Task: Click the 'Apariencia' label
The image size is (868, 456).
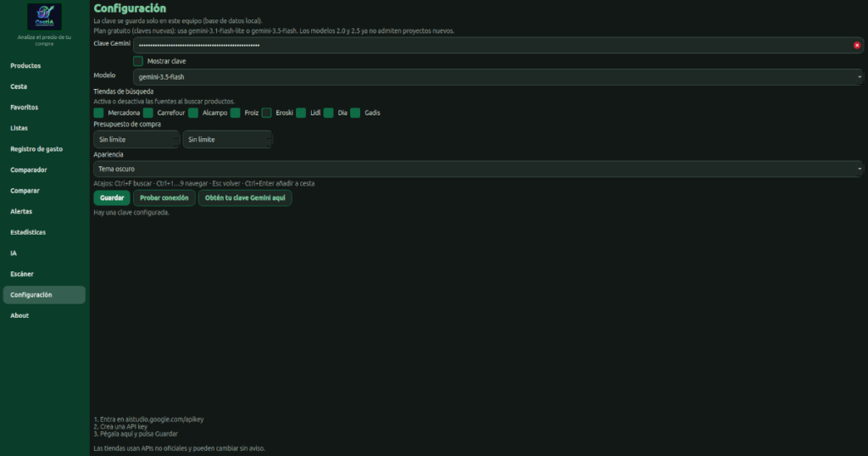Action: point(108,154)
